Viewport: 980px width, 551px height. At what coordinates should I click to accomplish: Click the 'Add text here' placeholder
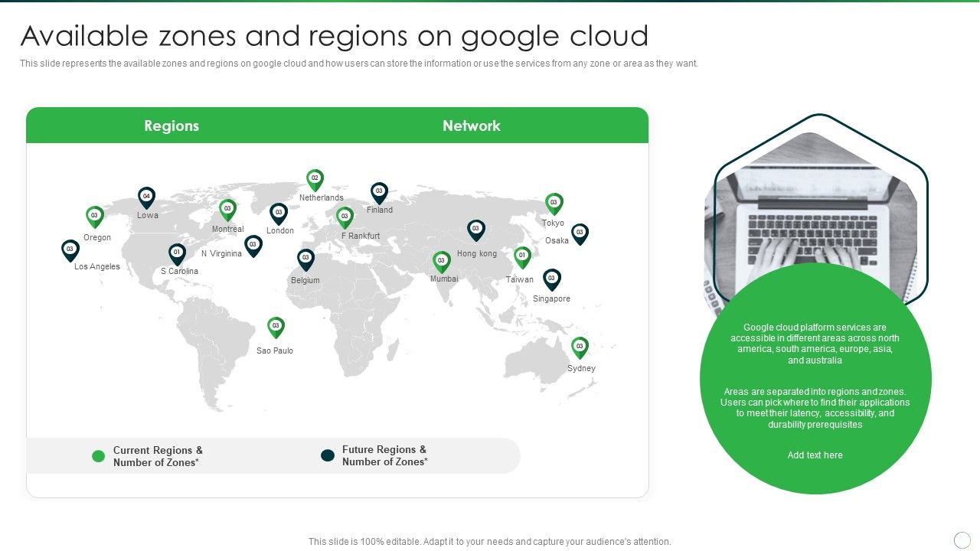click(815, 455)
